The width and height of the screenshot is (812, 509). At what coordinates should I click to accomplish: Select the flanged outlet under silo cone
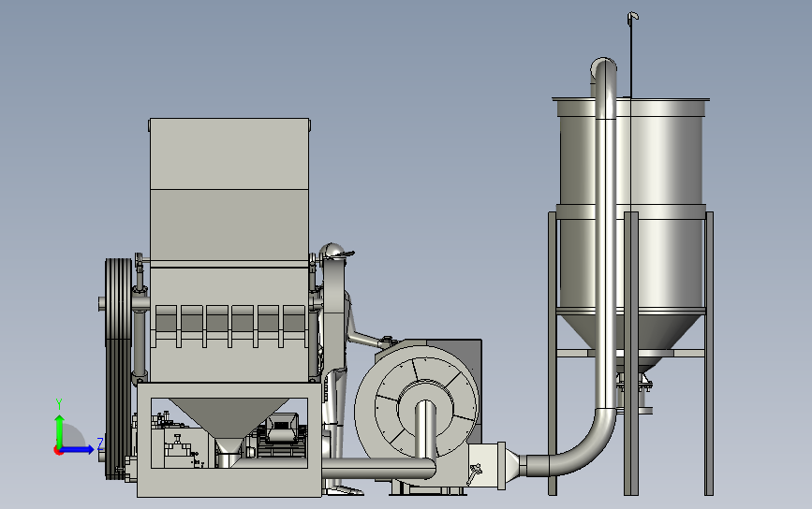point(642,392)
